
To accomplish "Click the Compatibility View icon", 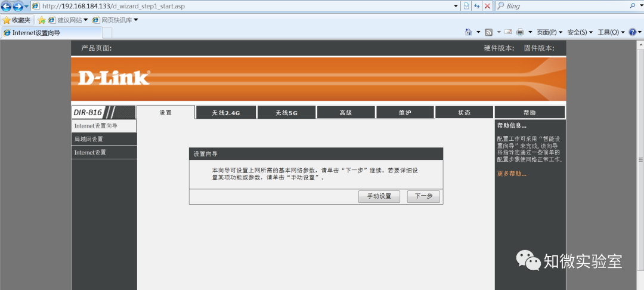I will pos(466,6).
